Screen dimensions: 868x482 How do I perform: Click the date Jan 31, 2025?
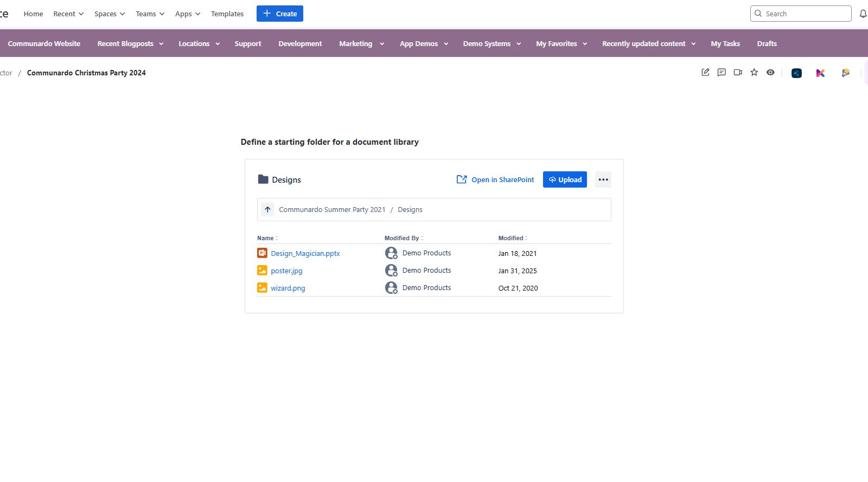[x=518, y=271]
